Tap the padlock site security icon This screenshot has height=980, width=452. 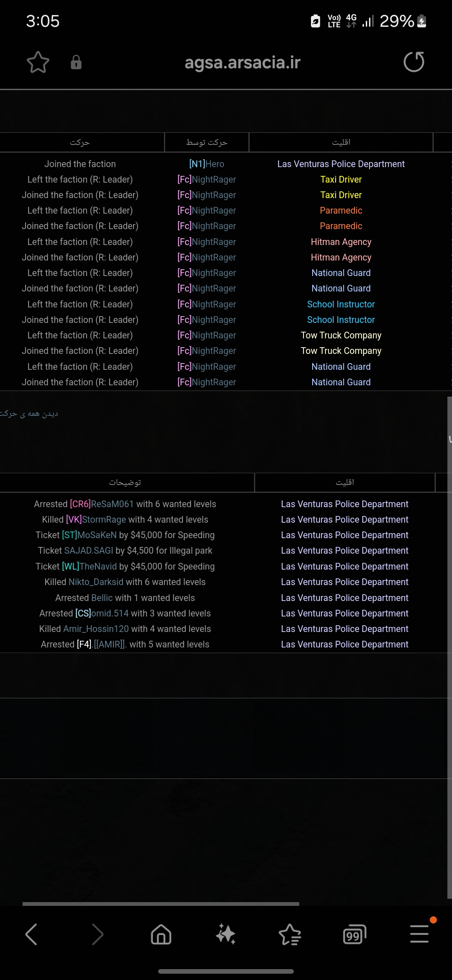[x=76, y=62]
